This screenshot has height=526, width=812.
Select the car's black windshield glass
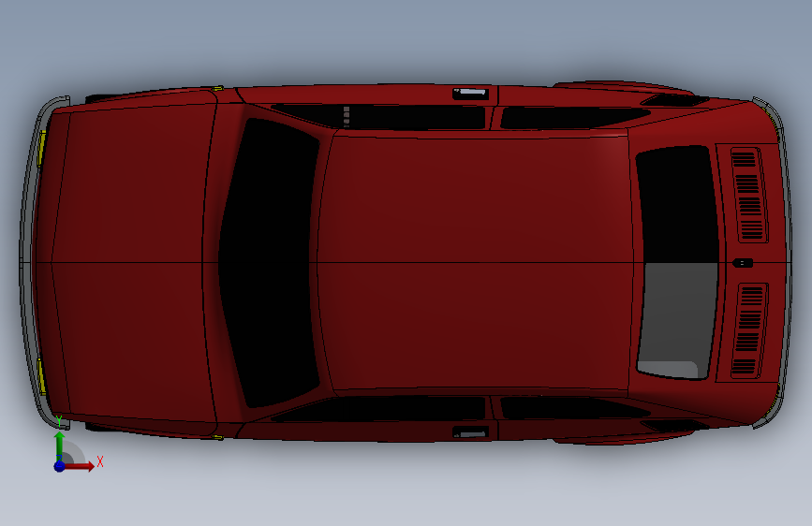[x=268, y=262]
